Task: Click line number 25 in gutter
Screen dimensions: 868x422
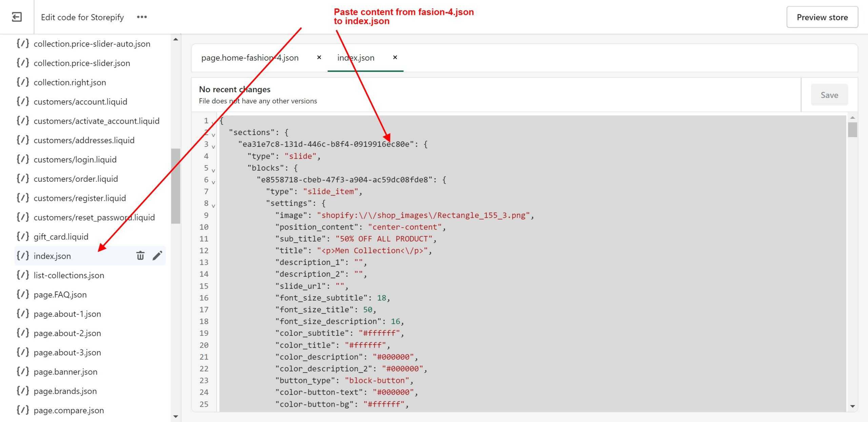Action: pyautogui.click(x=204, y=404)
